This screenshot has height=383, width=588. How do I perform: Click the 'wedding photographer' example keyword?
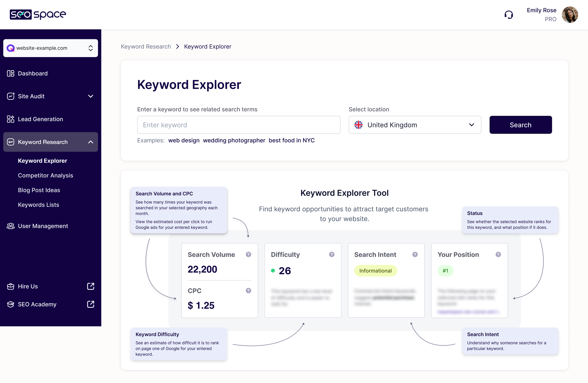click(x=234, y=141)
